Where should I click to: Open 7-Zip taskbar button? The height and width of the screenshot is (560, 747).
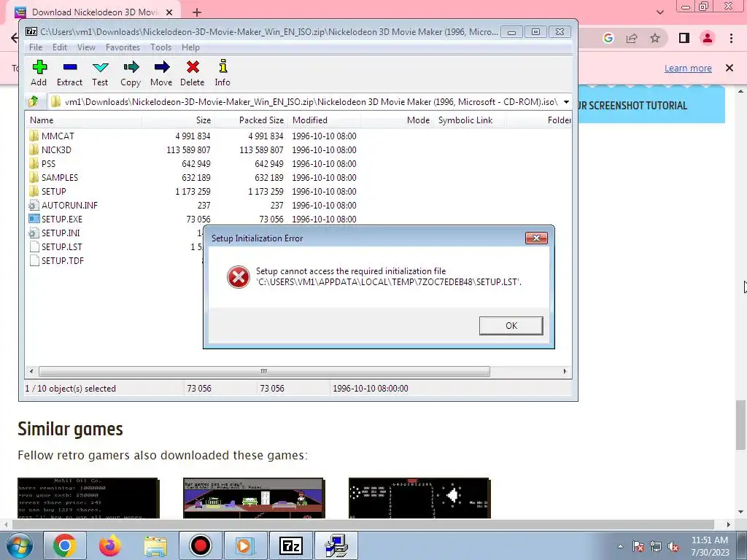click(290, 545)
